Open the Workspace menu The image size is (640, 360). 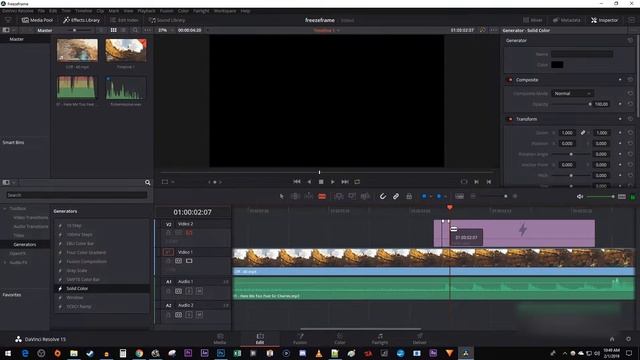225,11
